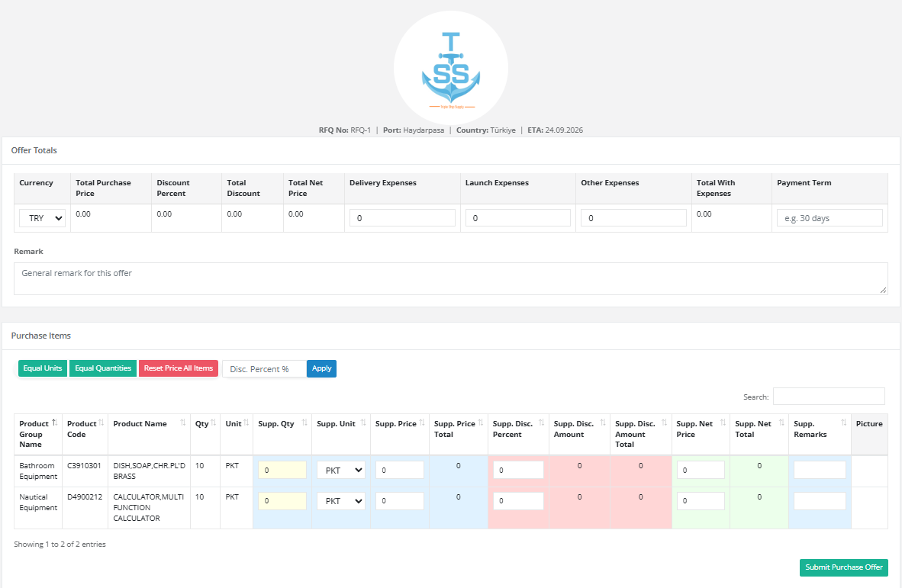Click Reset Price All Items button
Image resolution: width=902 pixels, height=588 pixels.
(179, 368)
